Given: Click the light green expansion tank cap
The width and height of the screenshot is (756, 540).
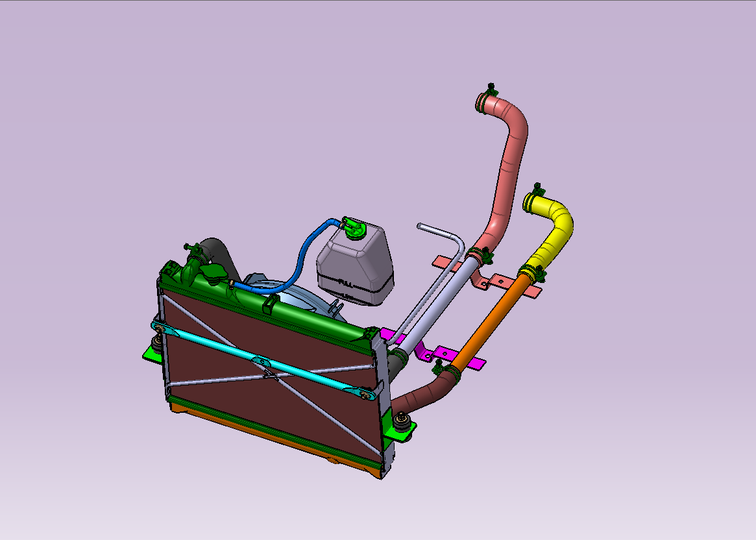Looking at the screenshot, I should point(354,228).
